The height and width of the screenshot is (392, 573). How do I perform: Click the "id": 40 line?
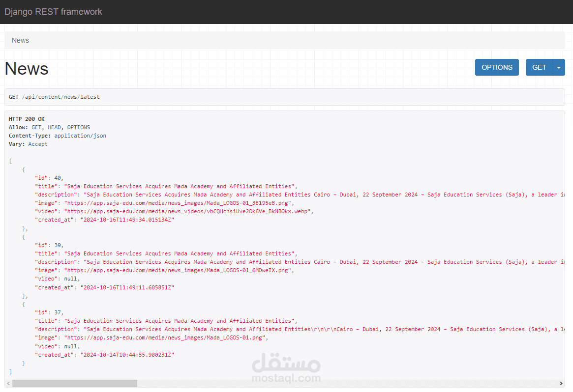pos(49,178)
